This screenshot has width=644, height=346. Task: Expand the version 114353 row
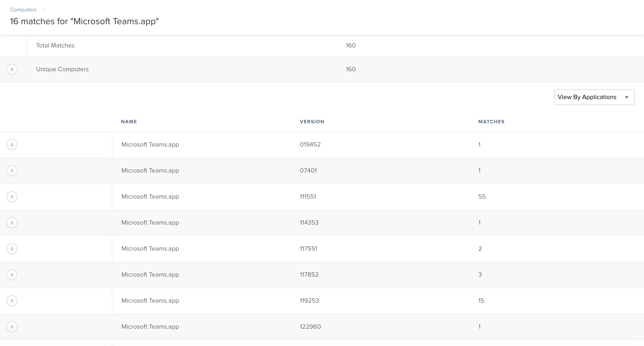(12, 223)
